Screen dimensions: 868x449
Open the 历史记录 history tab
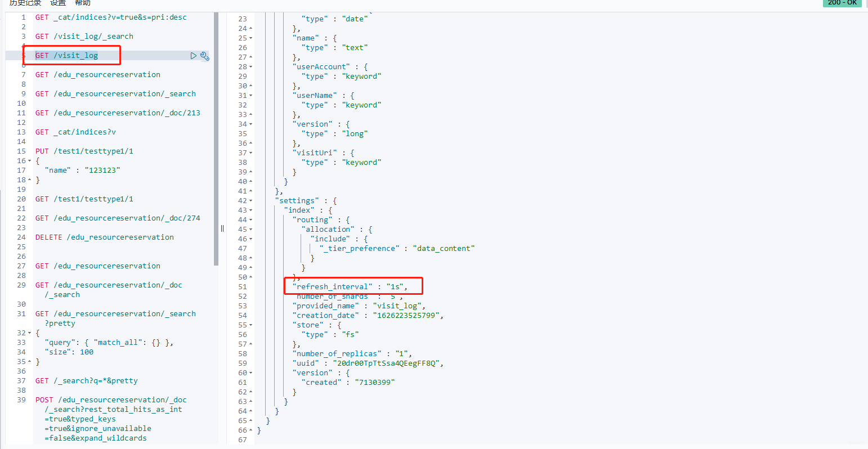25,3
